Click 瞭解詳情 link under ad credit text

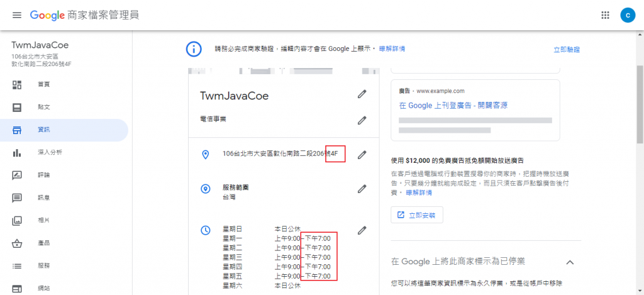pos(419,192)
